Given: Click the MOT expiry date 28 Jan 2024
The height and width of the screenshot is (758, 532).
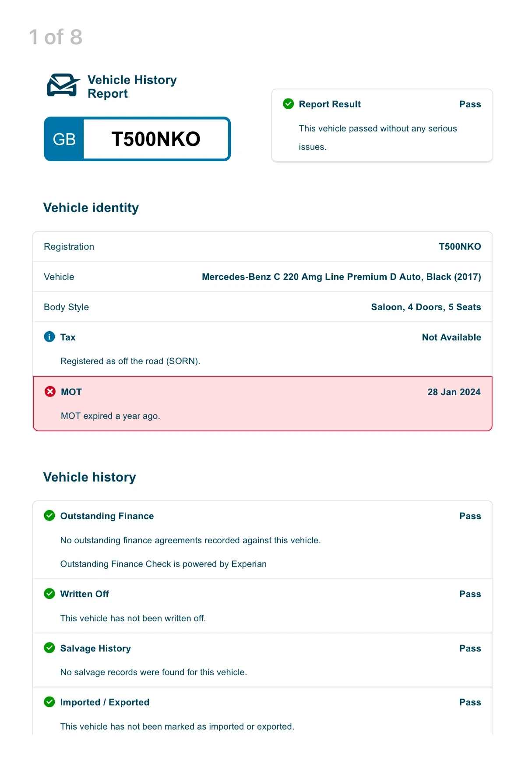Looking at the screenshot, I should pos(454,392).
